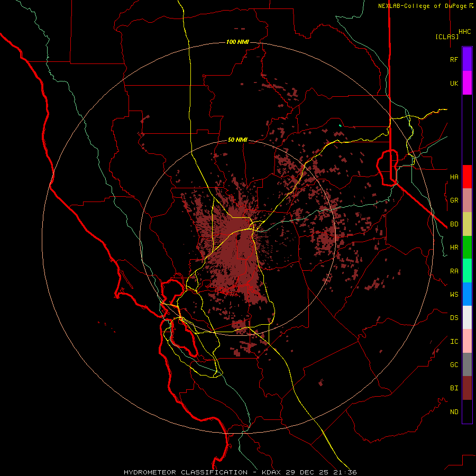476x476 pixels.
Task: Click the GC gray legend swatch
Action: point(467,364)
